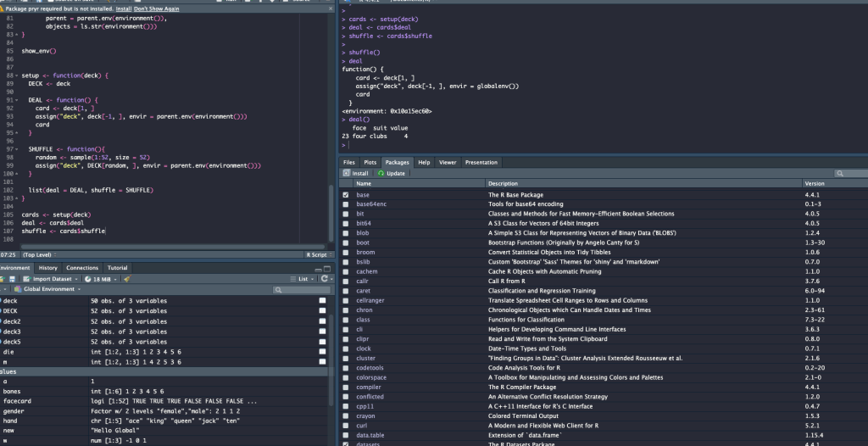Tick the caret package checkbox
Screen dimensions: 868x446
[345, 291]
